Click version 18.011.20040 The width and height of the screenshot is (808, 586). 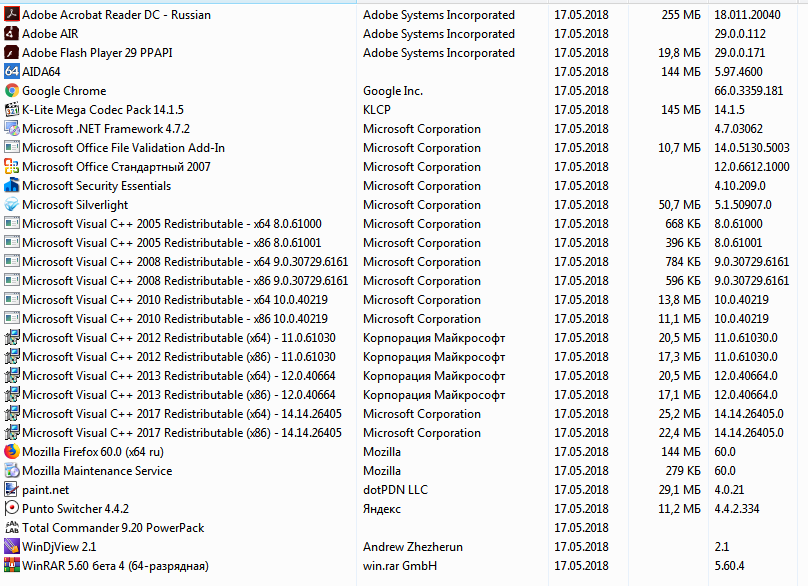click(747, 14)
